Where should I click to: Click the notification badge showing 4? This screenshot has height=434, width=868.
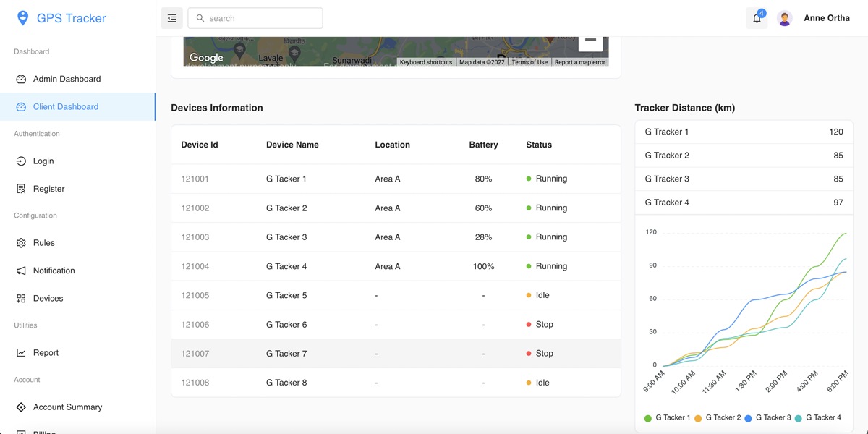pos(762,13)
